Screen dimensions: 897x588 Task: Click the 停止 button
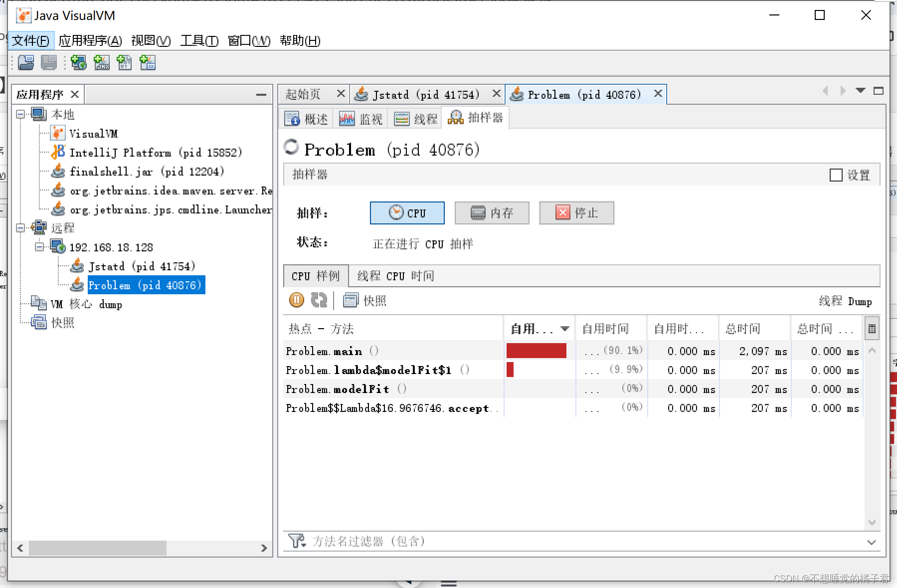point(576,213)
